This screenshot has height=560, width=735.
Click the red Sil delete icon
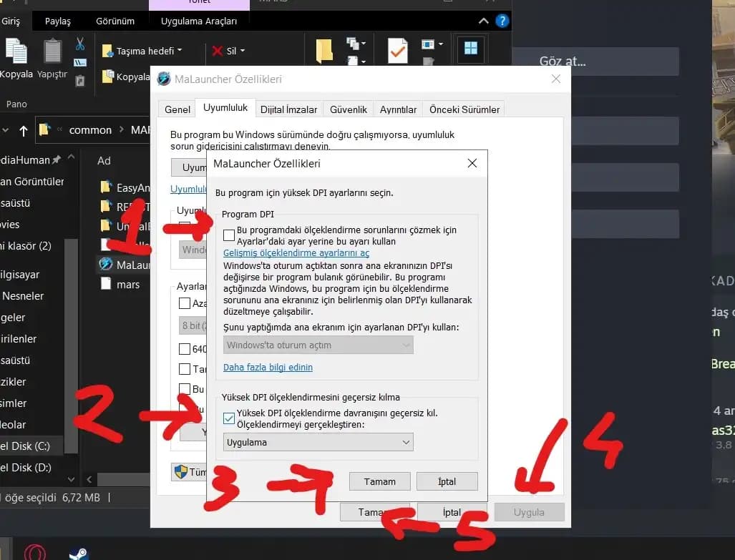click(x=217, y=51)
